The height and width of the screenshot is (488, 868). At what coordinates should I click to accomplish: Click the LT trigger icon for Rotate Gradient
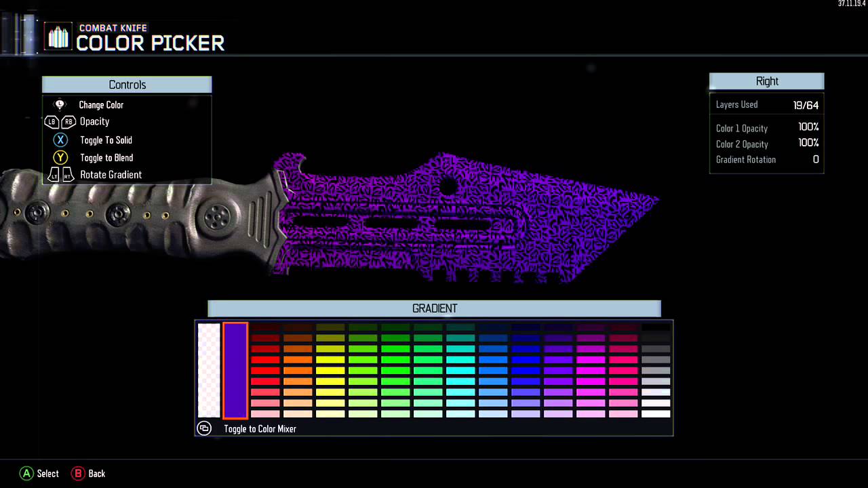53,175
